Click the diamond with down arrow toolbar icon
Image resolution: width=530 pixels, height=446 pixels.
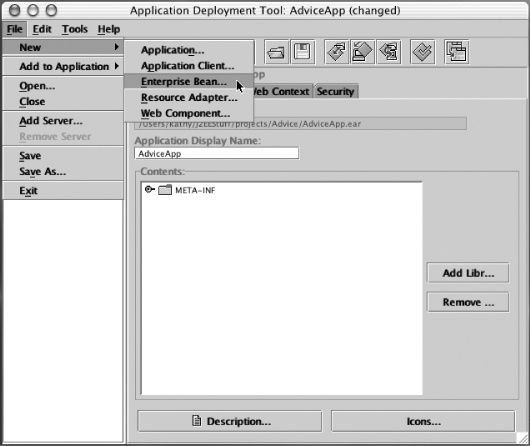(337, 52)
